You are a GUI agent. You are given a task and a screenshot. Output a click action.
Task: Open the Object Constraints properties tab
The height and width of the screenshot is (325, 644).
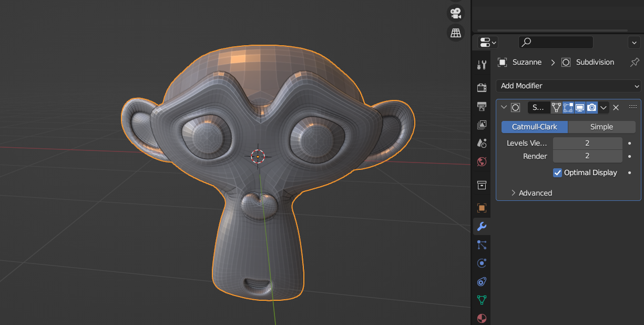pos(482,281)
